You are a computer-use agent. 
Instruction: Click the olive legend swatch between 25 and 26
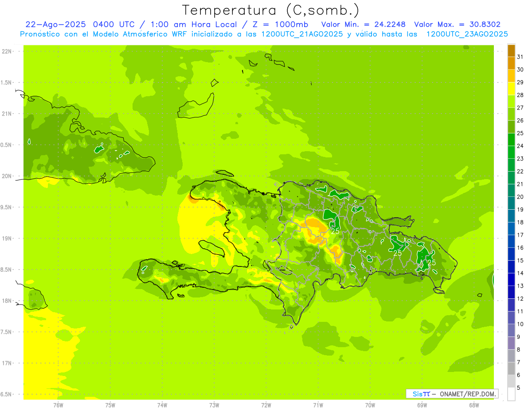(x=511, y=127)
